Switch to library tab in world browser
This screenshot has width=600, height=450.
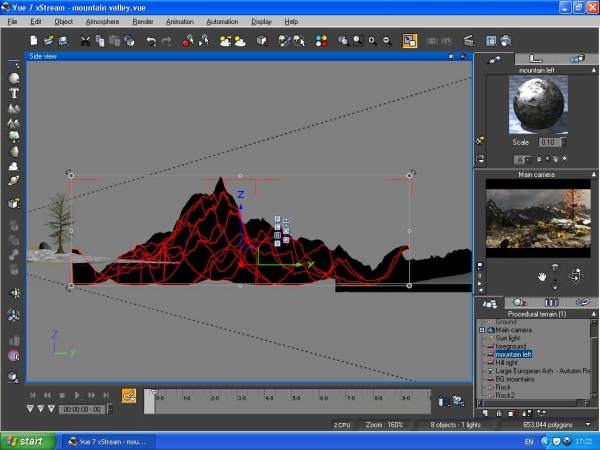point(551,303)
